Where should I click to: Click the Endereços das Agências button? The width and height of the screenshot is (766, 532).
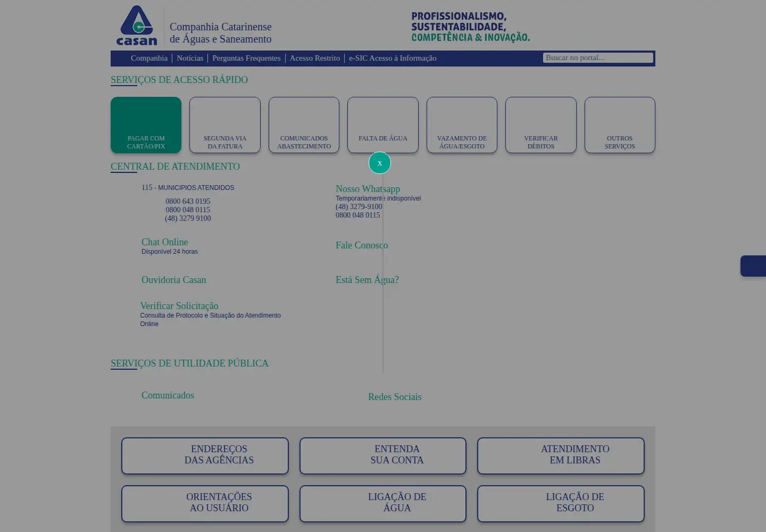[205, 455]
